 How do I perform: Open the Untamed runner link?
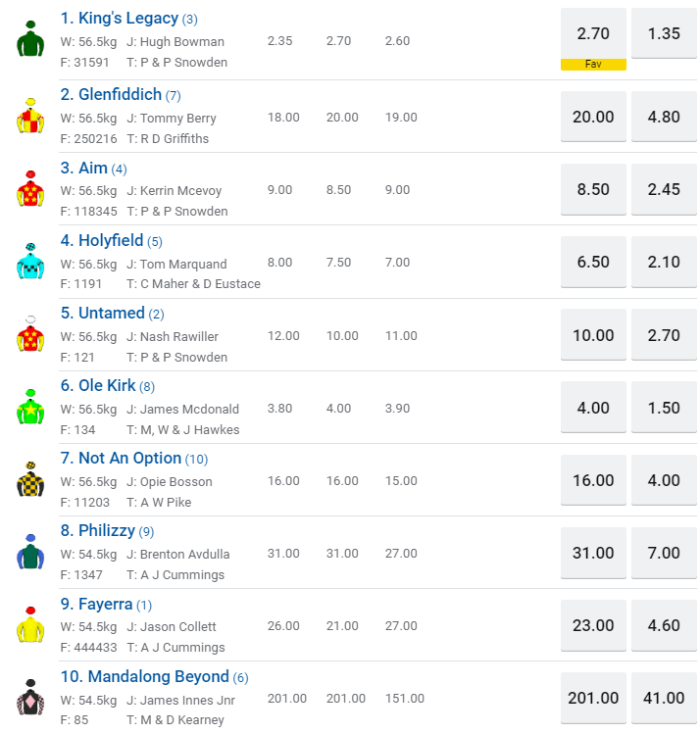(x=111, y=314)
